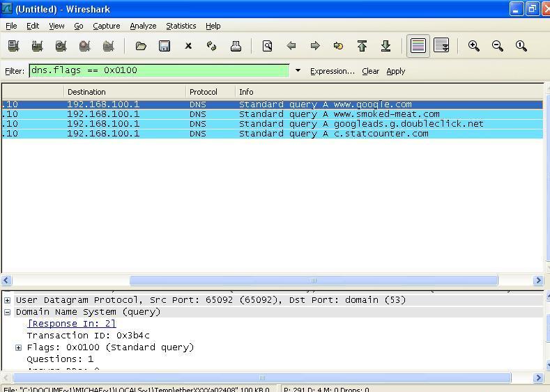Screen dimensions: 550x392
Task: Click the Apply filter button
Action: click(395, 71)
